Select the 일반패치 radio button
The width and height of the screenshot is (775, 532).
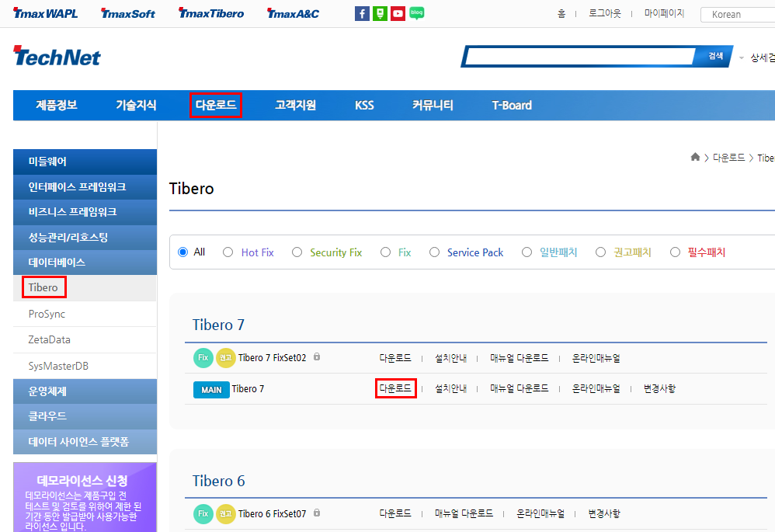(527, 252)
